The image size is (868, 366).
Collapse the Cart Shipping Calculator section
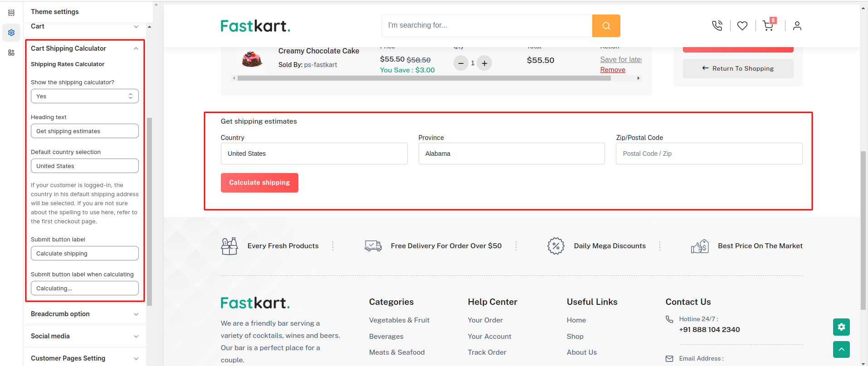[x=136, y=48]
